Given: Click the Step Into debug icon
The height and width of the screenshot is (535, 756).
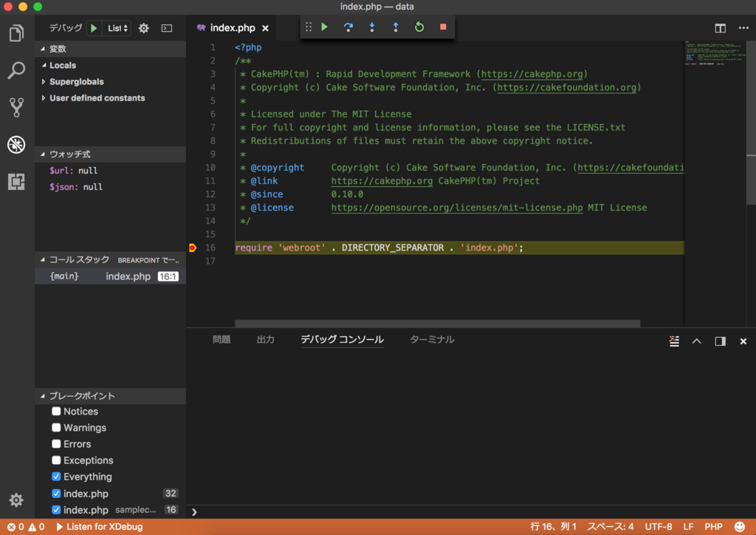Looking at the screenshot, I should coord(372,27).
